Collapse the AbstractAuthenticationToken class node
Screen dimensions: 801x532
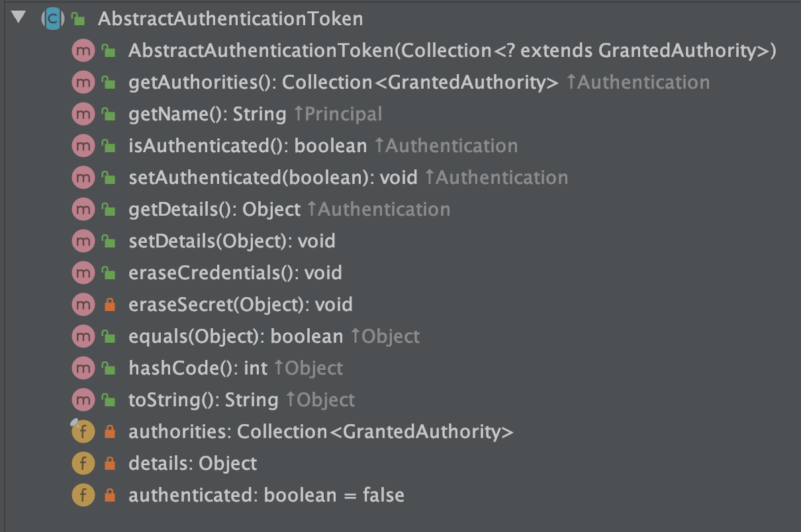click(18, 18)
